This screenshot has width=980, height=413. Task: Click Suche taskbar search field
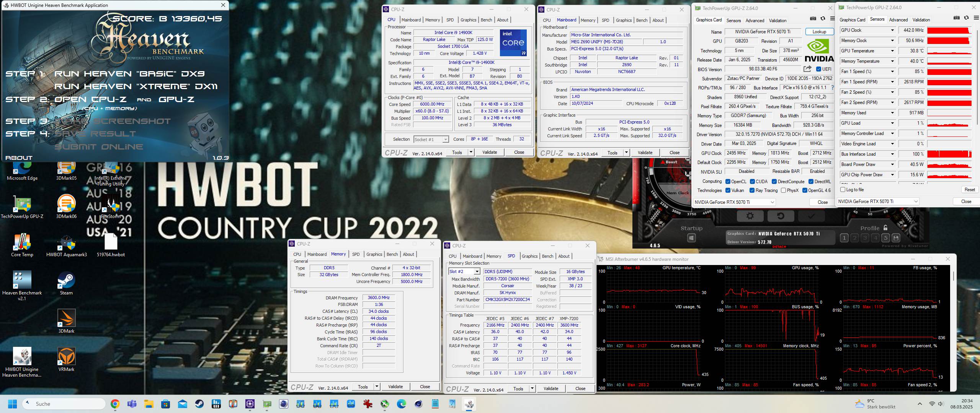coord(64,404)
